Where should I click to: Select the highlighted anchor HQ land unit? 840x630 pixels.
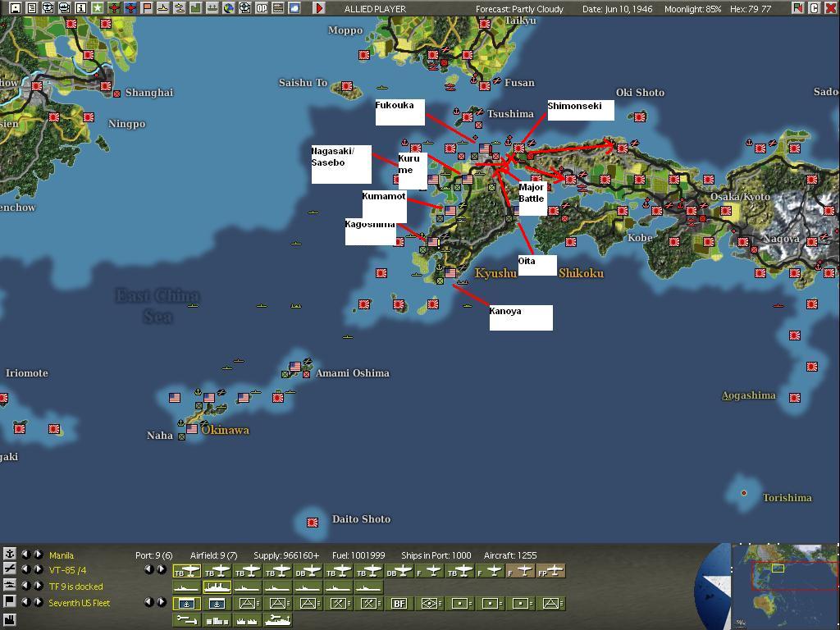(186, 604)
